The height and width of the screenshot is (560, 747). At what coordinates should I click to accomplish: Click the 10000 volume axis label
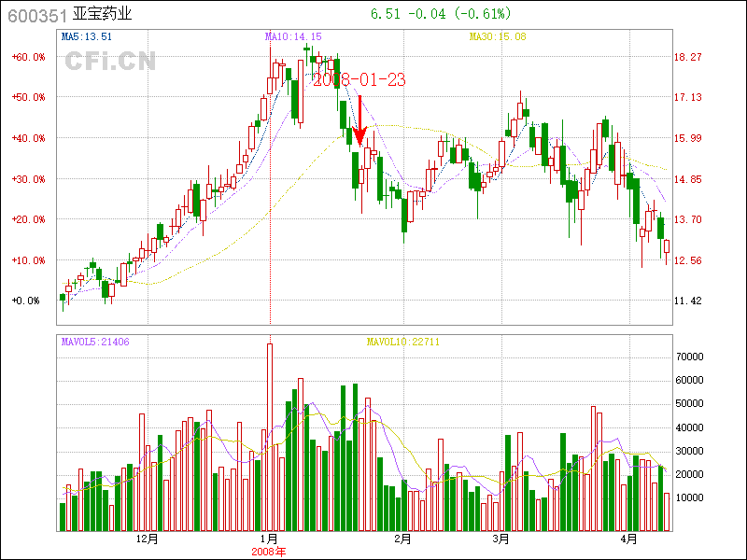[690, 497]
